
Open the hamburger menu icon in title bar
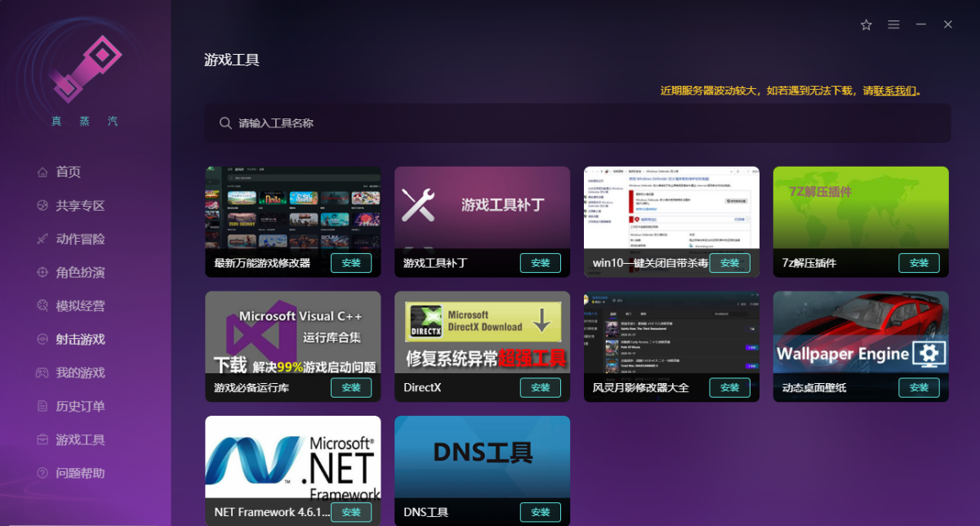pos(893,25)
